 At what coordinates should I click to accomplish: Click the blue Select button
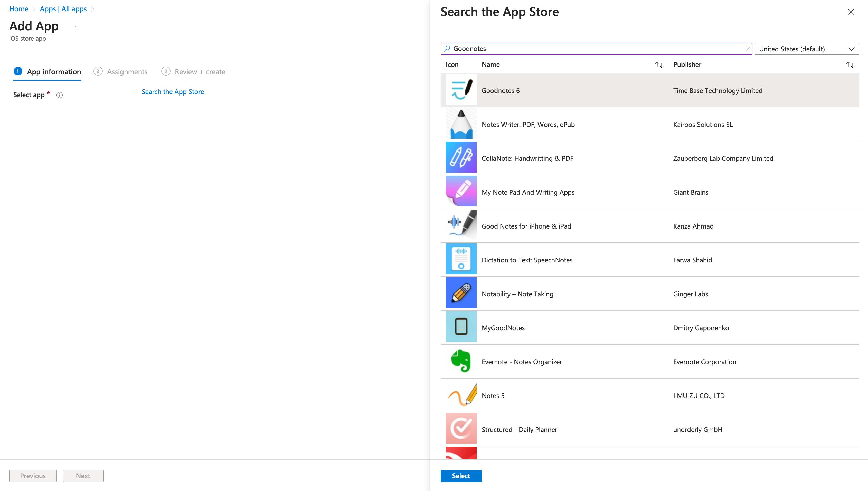point(461,476)
